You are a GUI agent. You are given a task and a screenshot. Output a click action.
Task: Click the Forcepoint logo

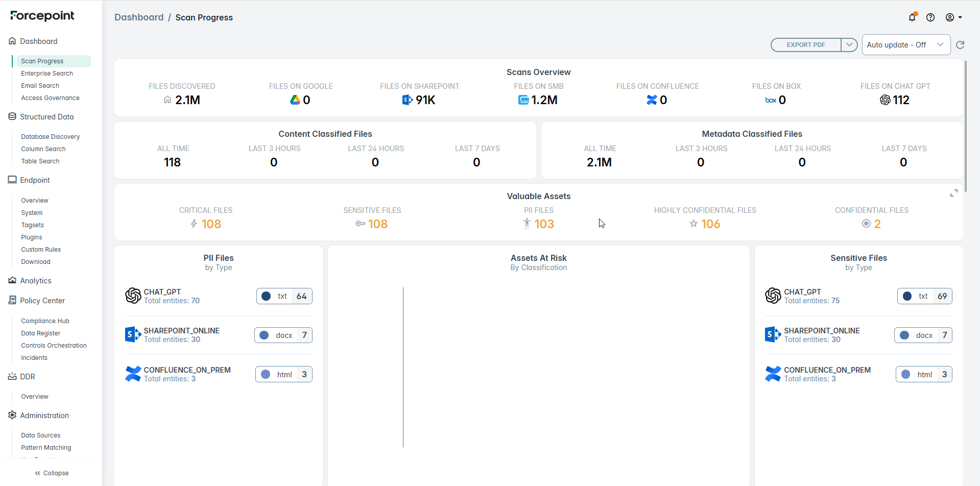coord(42,16)
